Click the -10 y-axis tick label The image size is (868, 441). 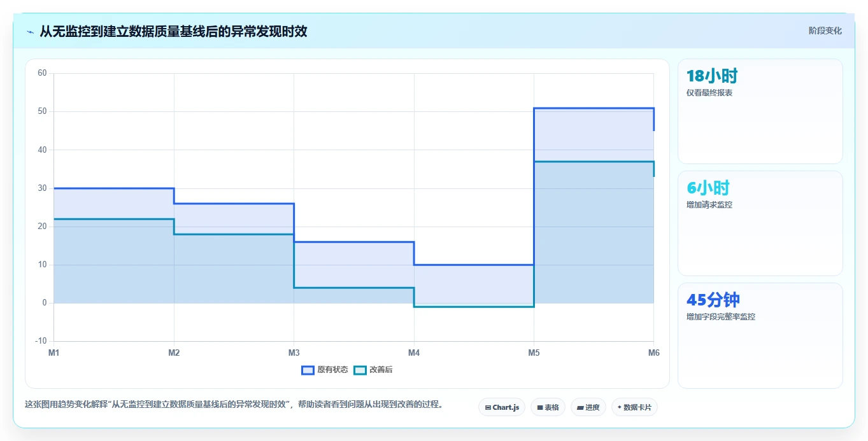coord(41,341)
